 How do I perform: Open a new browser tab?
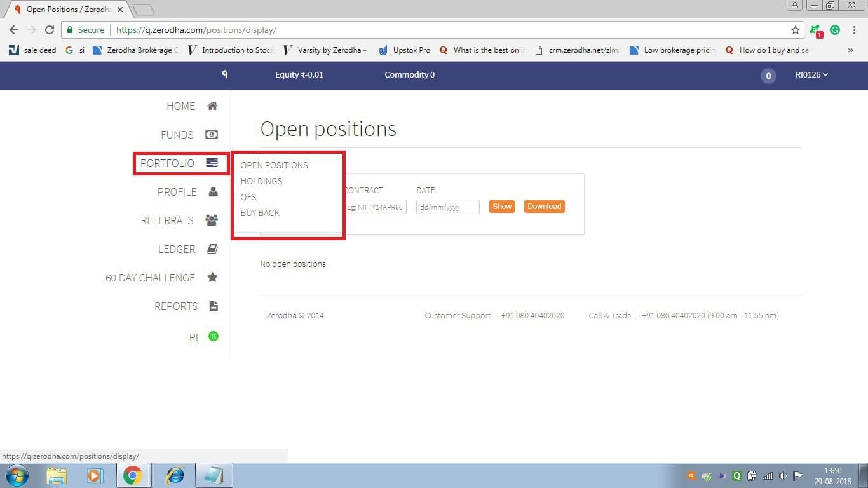point(144,10)
